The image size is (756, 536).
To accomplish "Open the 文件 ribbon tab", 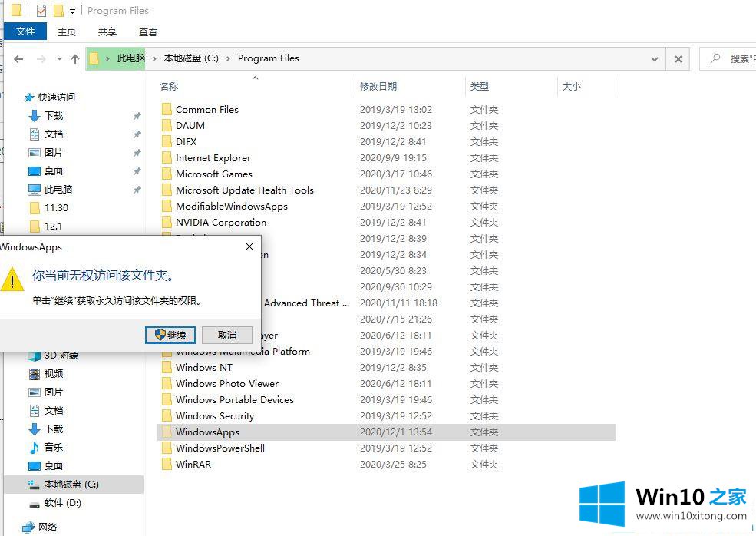I will click(25, 31).
